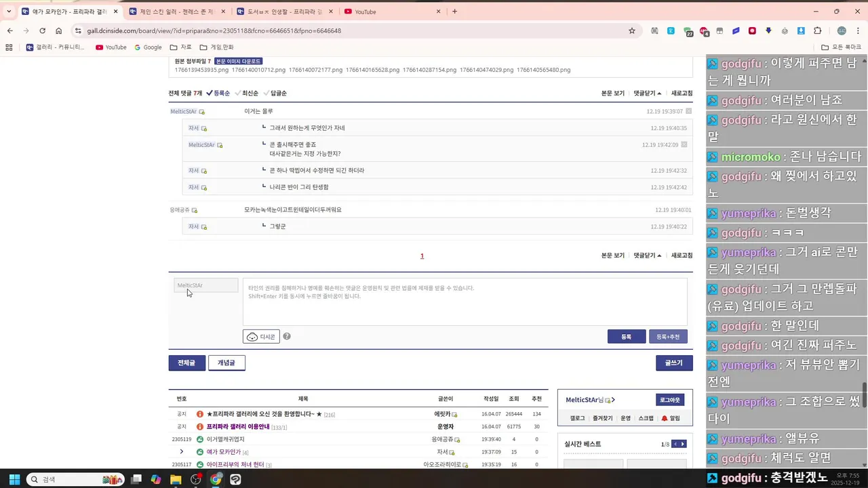Delete the comment 콘 출시해주면 좋죠

[x=684, y=144]
